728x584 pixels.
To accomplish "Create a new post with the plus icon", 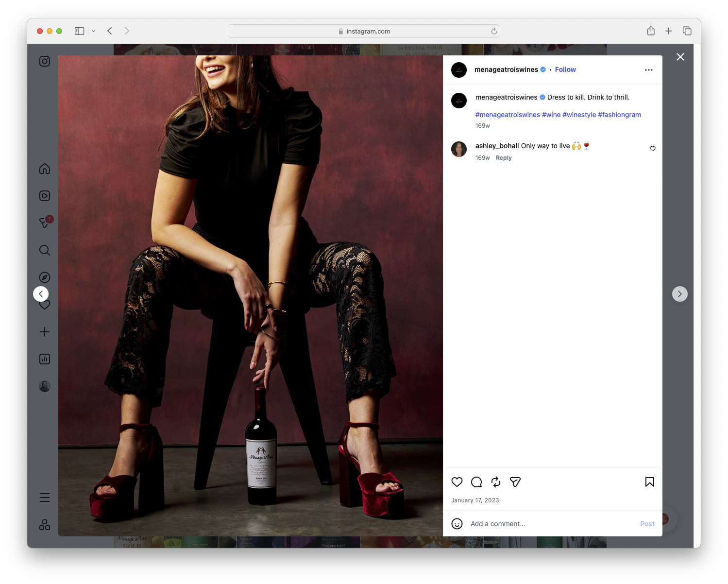I will click(44, 332).
